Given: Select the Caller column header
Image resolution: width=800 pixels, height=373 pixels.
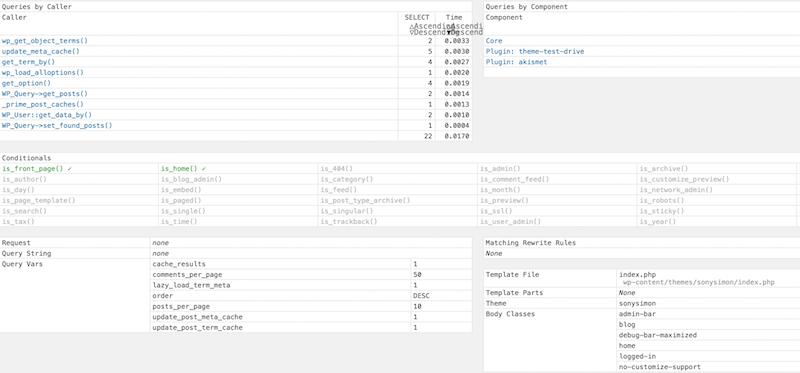Looking at the screenshot, I should (x=14, y=17).
